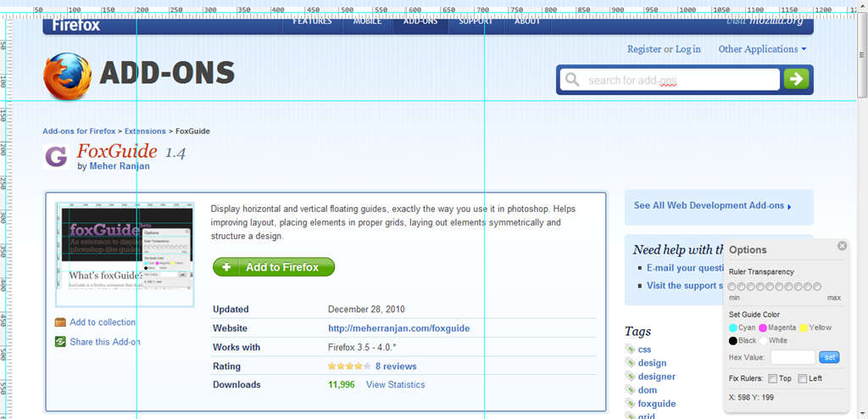Click the Firefox logo in header
The image size is (868, 419).
[68, 76]
